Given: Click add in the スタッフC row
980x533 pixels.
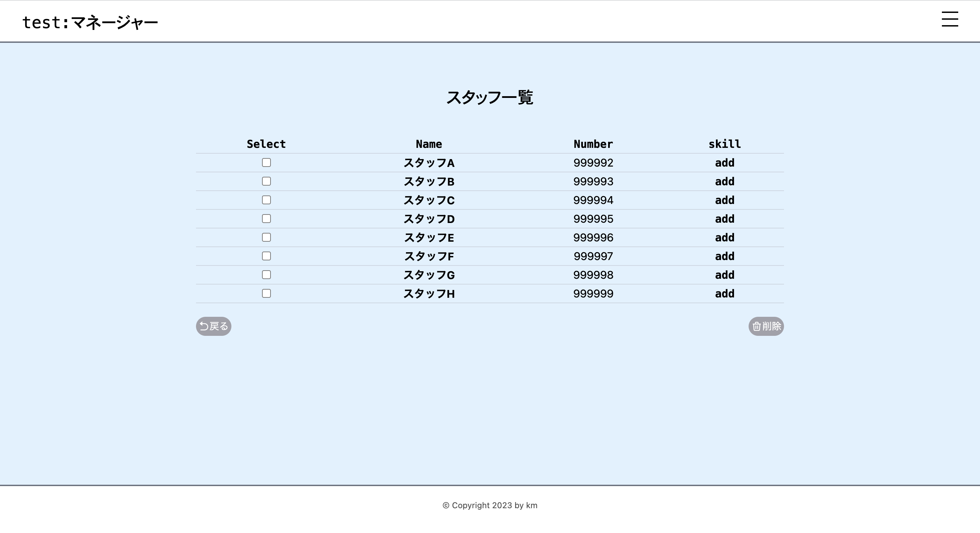Looking at the screenshot, I should (724, 200).
